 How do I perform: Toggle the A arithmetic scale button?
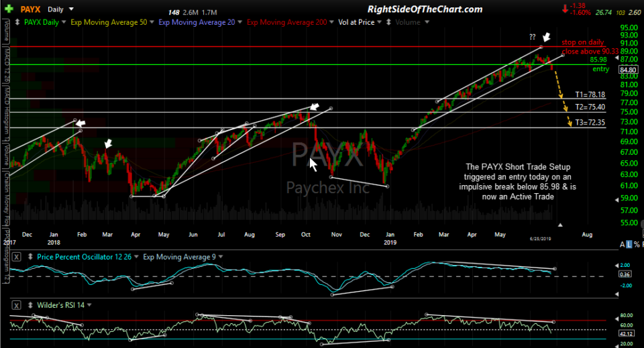pos(623,245)
